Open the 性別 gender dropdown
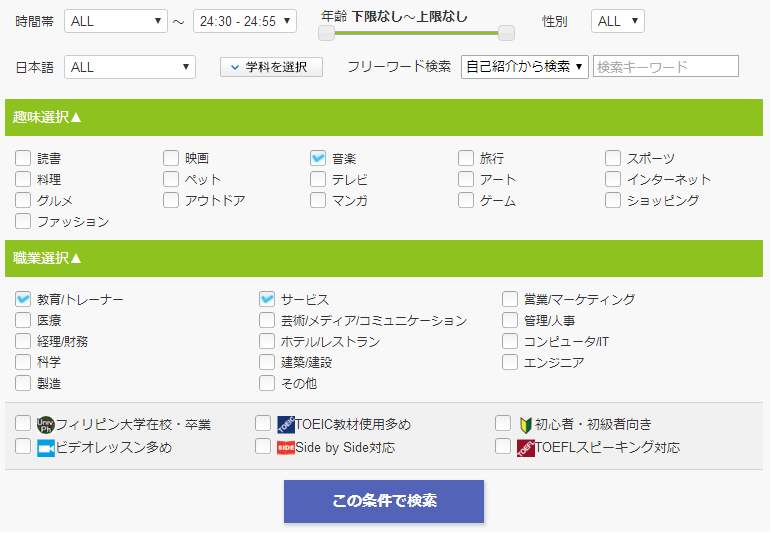 pyautogui.click(x=617, y=21)
